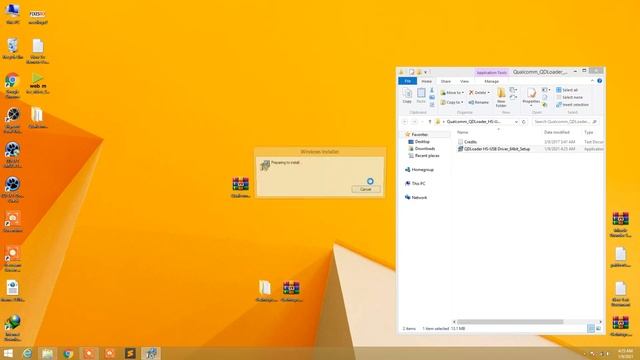Open the Windows Start button
This screenshot has width=640, height=360.
[x=8, y=353]
